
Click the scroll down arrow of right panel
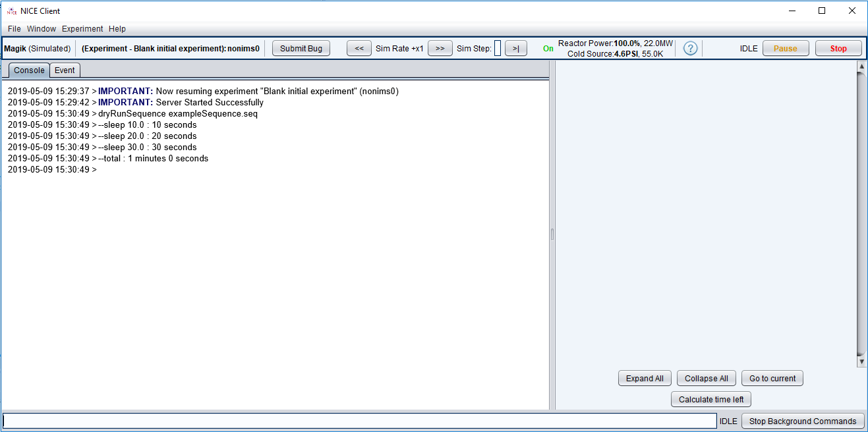point(861,362)
